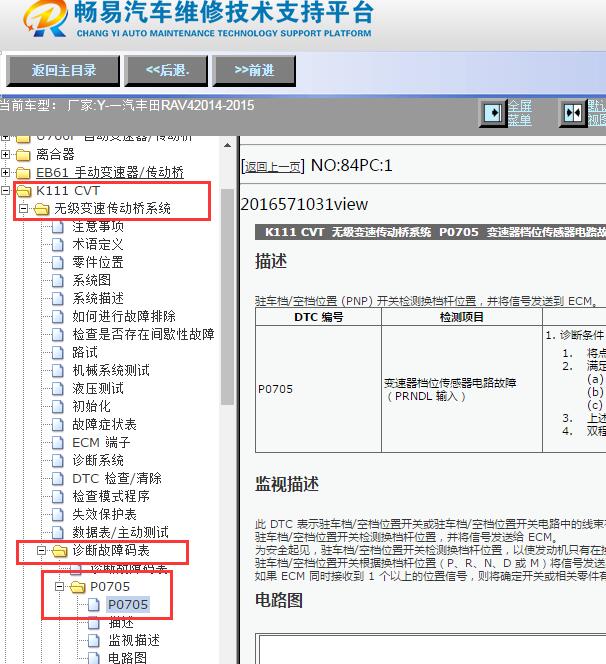The image size is (606, 664).
Task: Click the full-screen menu arrow icon
Action: tap(493, 113)
